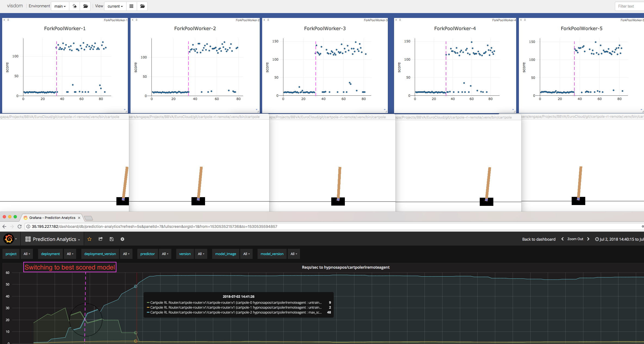Click the Grafana save dashboard icon
Viewport: 644px width, 344px height.
point(112,239)
